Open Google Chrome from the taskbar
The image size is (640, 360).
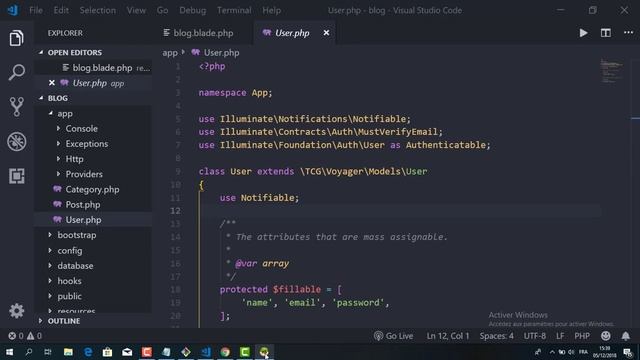[225, 352]
